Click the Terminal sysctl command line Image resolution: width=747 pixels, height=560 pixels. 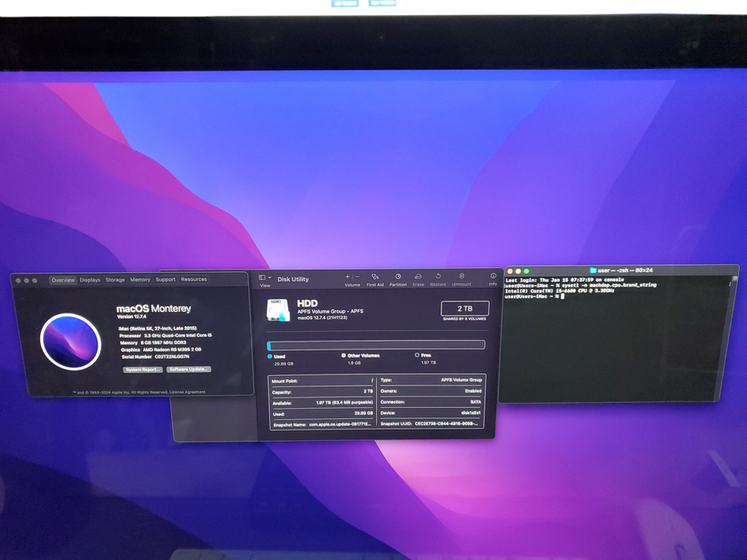(580, 286)
